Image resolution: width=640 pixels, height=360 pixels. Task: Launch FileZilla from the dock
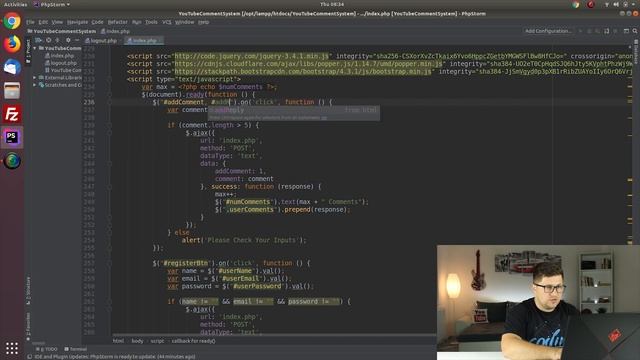(12, 114)
